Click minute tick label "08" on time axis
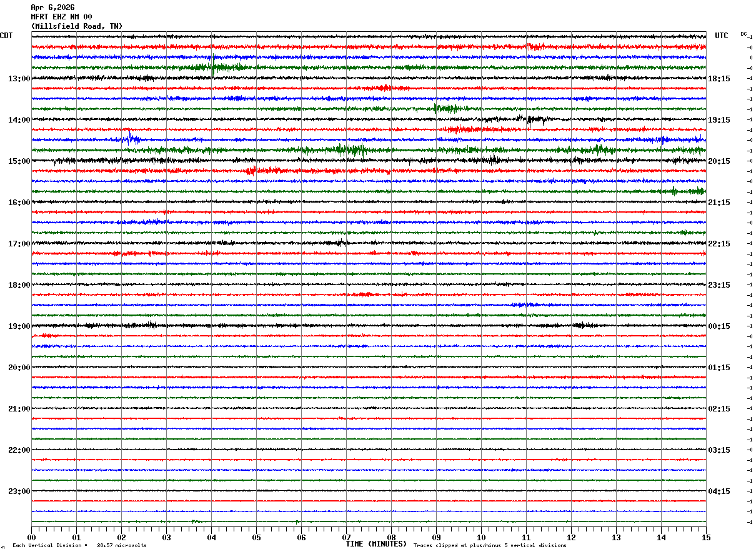 391,537
